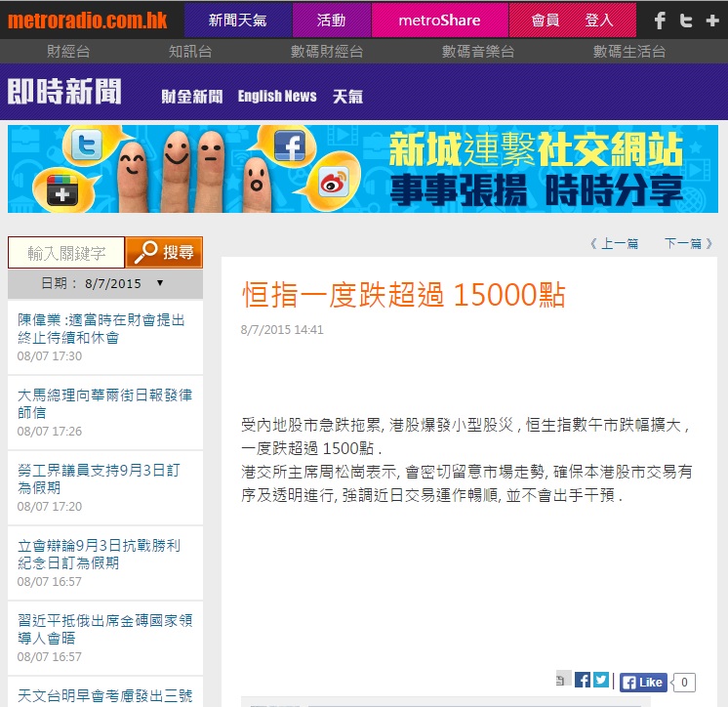
Task: Switch to 財經台 channel
Action: click(x=68, y=51)
